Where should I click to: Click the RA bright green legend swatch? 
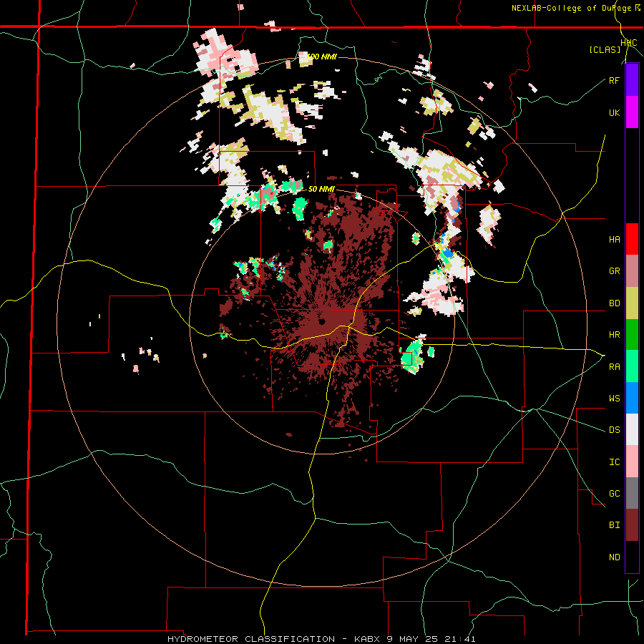pos(632,366)
